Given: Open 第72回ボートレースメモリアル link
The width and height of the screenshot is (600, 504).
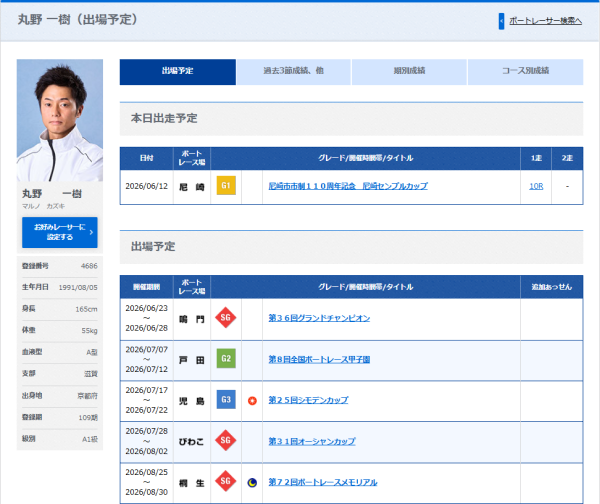Looking at the screenshot, I should coord(323,482).
